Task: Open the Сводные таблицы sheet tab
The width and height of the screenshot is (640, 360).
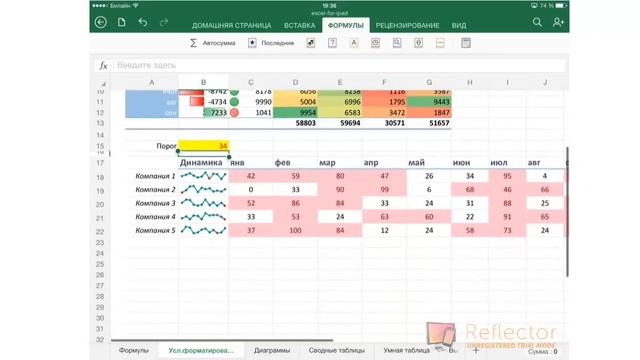Action: (336, 350)
